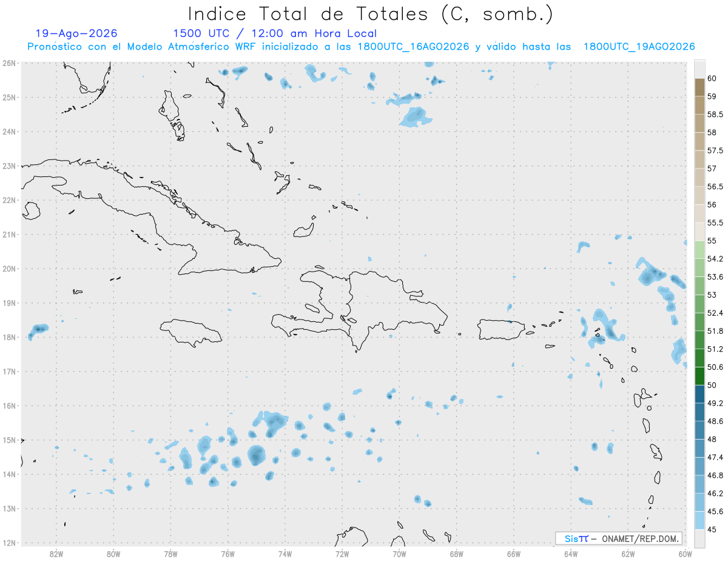Click longitude label '82W'
728x562 pixels.
click(56, 553)
